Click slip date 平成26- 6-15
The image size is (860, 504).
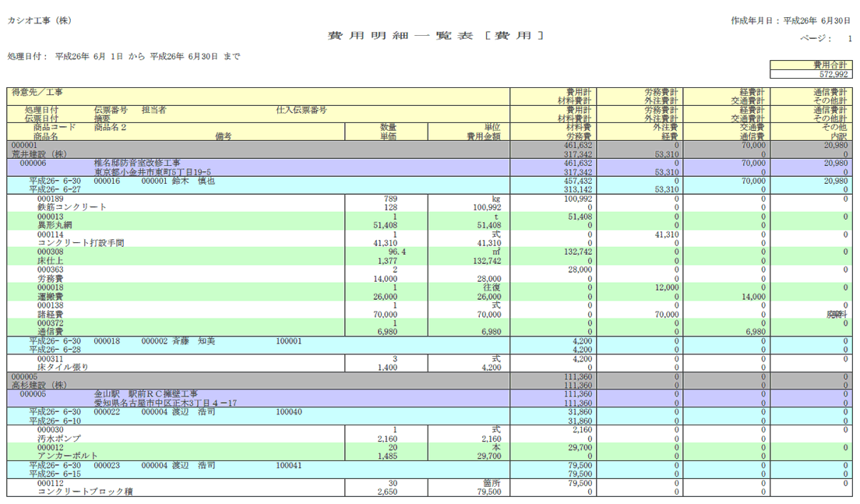coord(55,474)
